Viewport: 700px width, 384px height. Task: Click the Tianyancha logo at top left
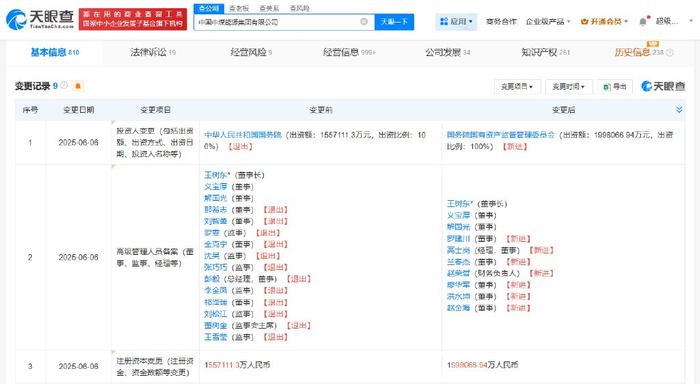pos(40,19)
